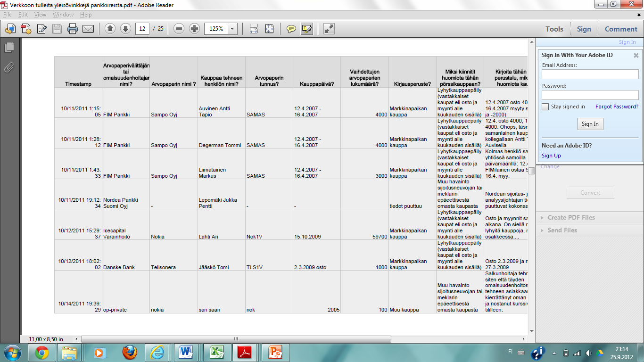Open the Tools pane tab
The image size is (644, 362).
(554, 29)
